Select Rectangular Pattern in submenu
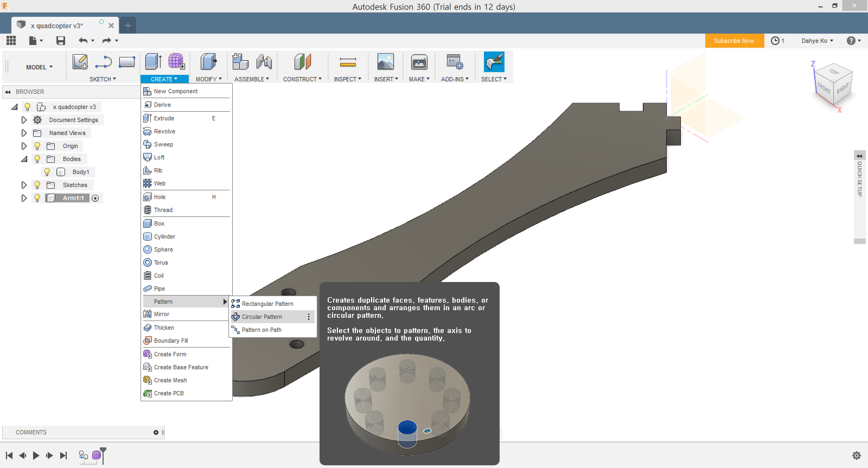Viewport: 868px width, 468px height. click(x=273, y=304)
